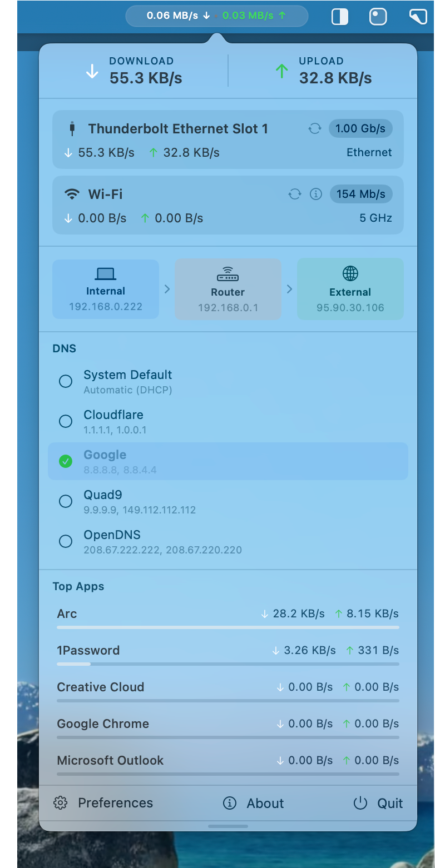
Task: Click the Wi-Fi 5 GHz label
Action: 375,218
